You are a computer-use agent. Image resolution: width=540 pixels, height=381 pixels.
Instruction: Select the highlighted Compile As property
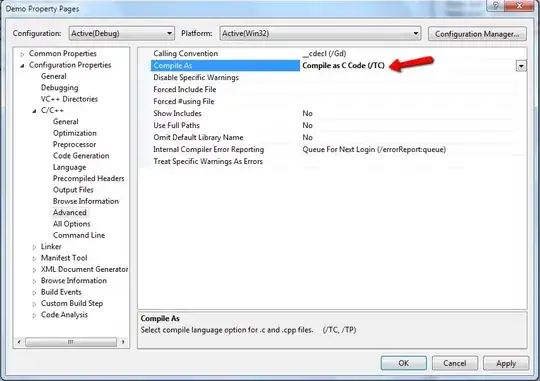pos(226,65)
